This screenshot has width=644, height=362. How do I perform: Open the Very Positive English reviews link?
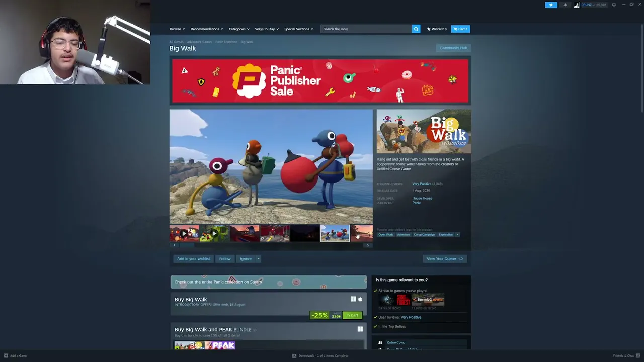point(422,184)
